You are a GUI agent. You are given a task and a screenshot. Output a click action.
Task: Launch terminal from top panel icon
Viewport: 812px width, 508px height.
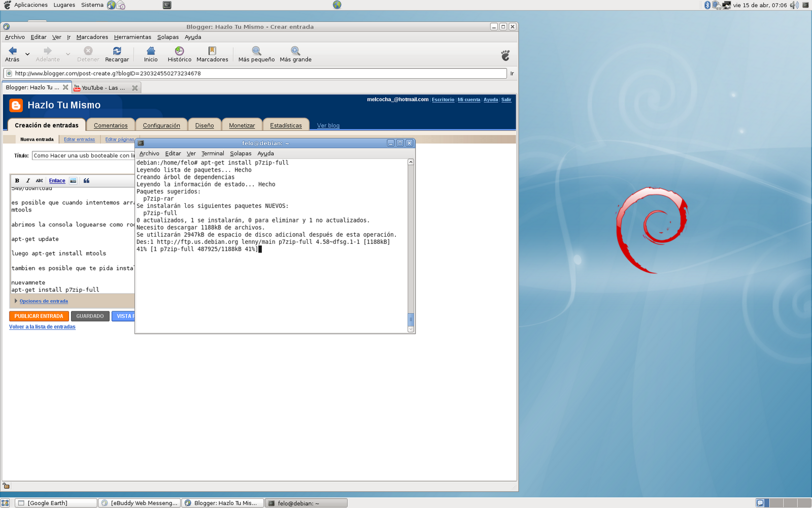click(x=167, y=5)
